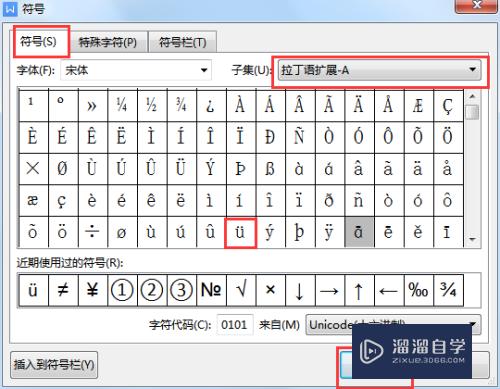Pick the Ü capital umlaut cell

point(182,169)
